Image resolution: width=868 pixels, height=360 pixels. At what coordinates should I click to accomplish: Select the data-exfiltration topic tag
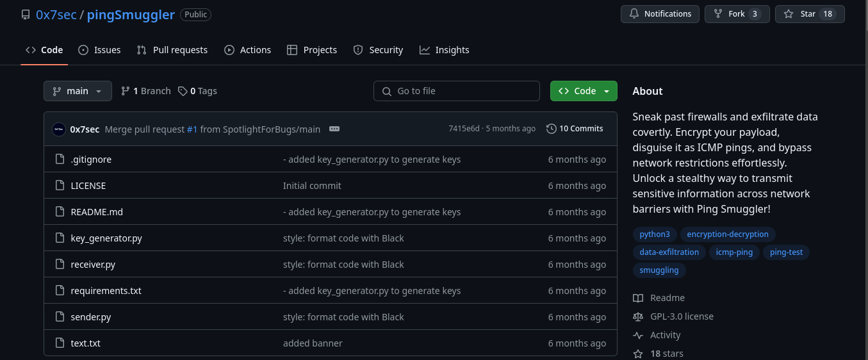(x=669, y=252)
